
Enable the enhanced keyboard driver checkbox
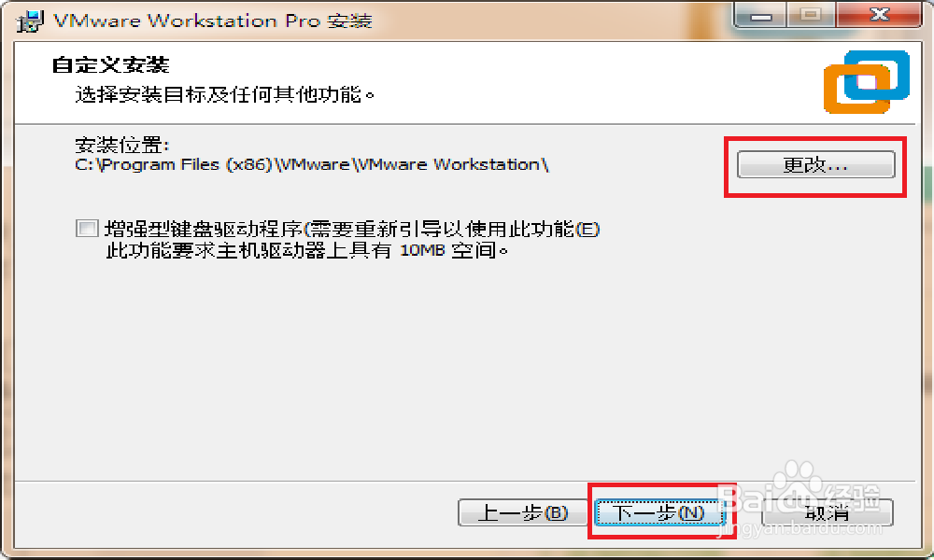[x=87, y=229]
